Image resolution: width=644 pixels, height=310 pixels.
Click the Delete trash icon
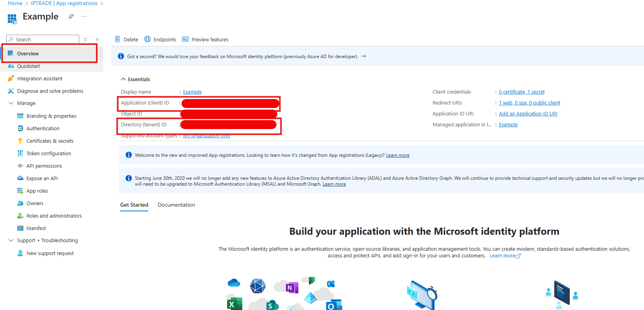click(x=117, y=39)
